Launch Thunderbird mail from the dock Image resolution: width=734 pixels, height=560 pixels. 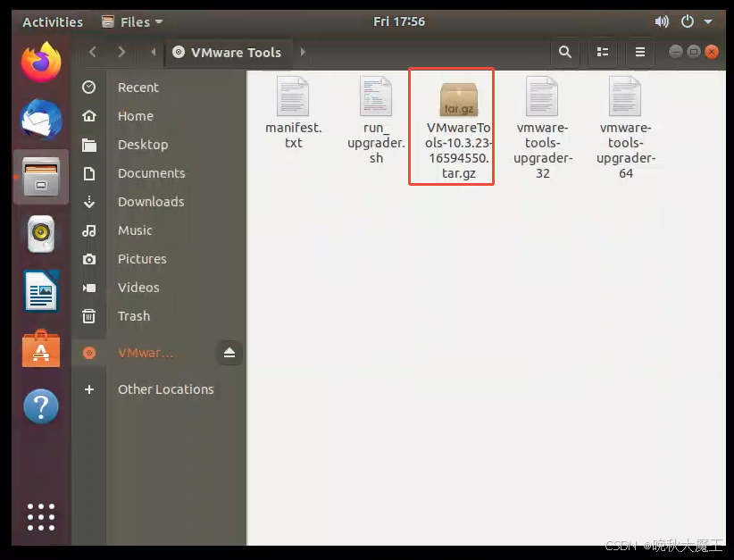pos(41,120)
